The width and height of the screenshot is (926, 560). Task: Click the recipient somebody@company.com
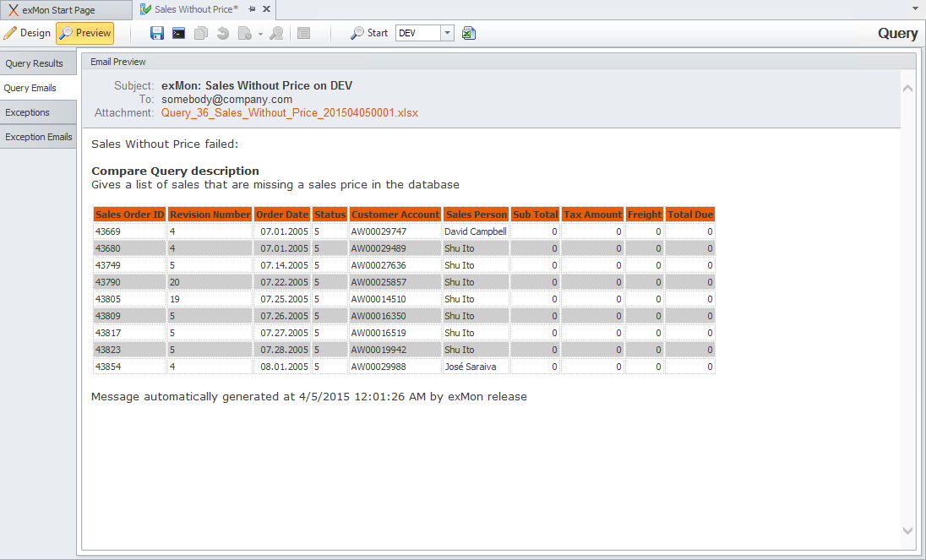tap(226, 99)
